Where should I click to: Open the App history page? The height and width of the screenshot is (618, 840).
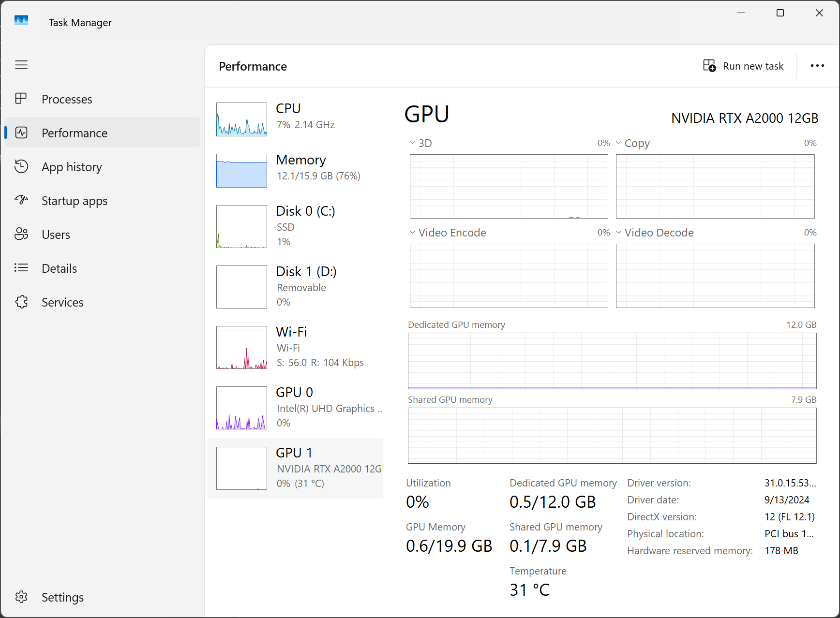(x=102, y=166)
